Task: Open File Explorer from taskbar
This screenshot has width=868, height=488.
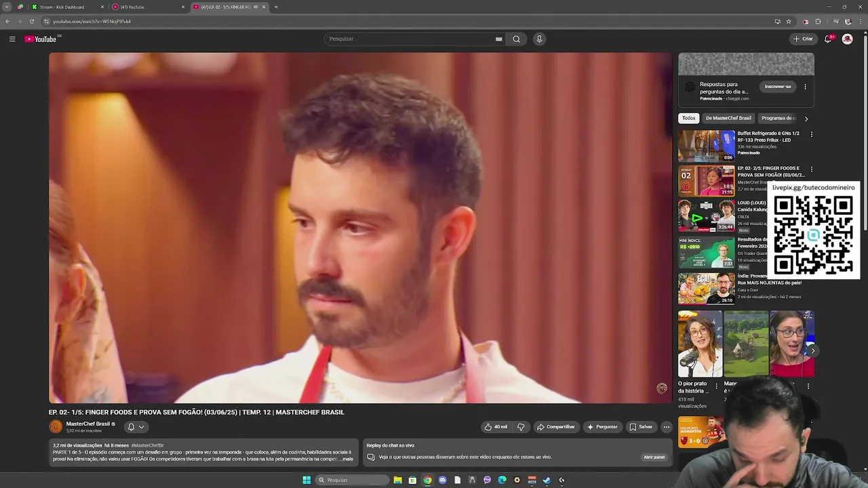Action: [397, 480]
